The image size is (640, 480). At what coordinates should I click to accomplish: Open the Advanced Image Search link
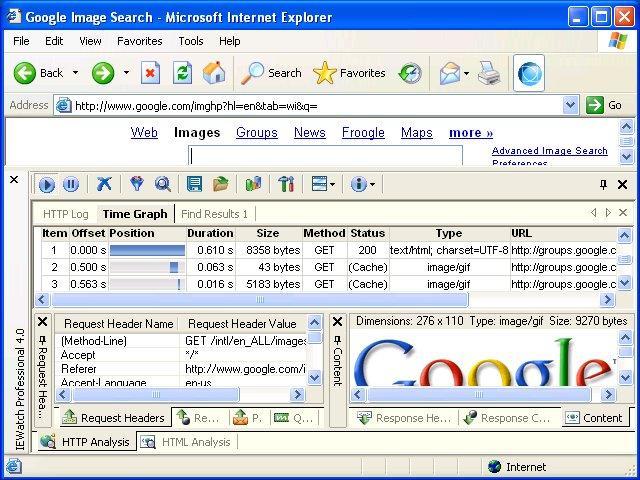pos(549,151)
